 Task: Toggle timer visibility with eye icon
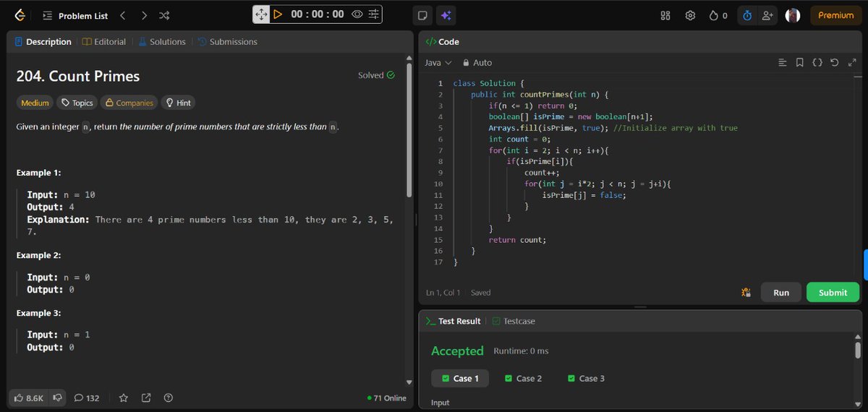[357, 14]
